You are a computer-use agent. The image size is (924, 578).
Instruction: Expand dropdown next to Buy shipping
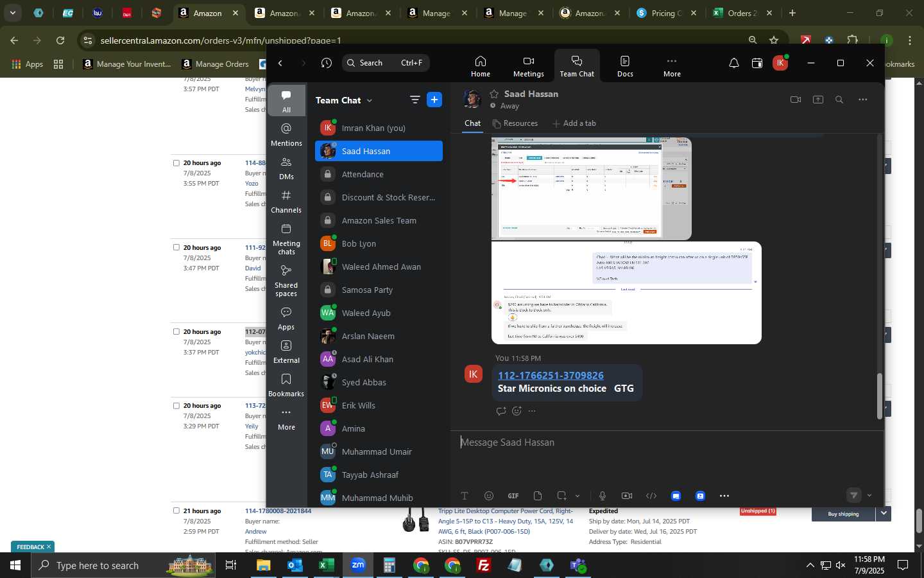click(884, 514)
